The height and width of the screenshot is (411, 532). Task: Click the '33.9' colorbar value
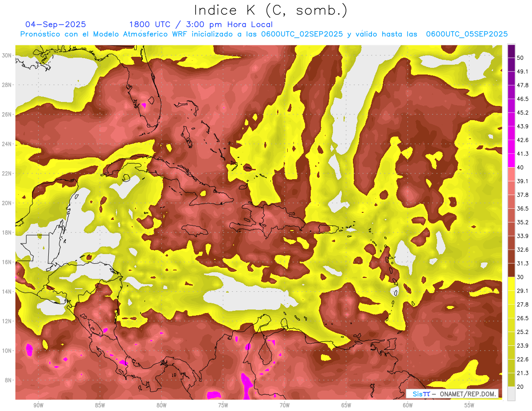pyautogui.click(x=523, y=236)
